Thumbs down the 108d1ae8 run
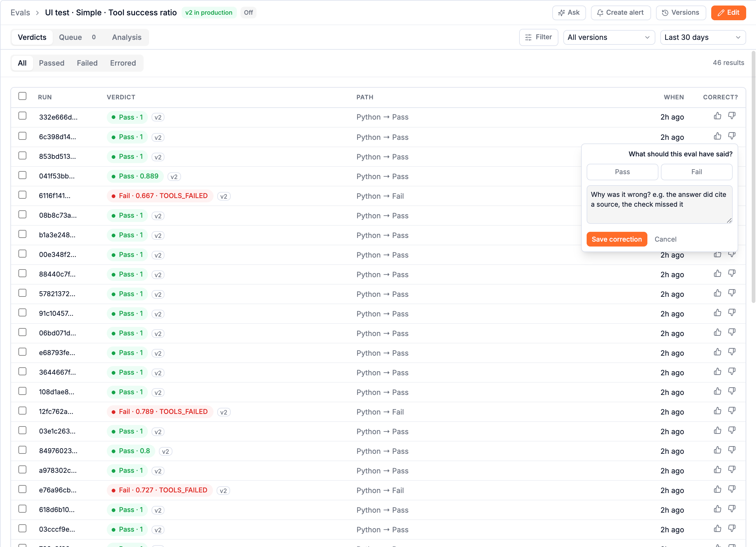Image resolution: width=756 pixels, height=547 pixels. [732, 392]
